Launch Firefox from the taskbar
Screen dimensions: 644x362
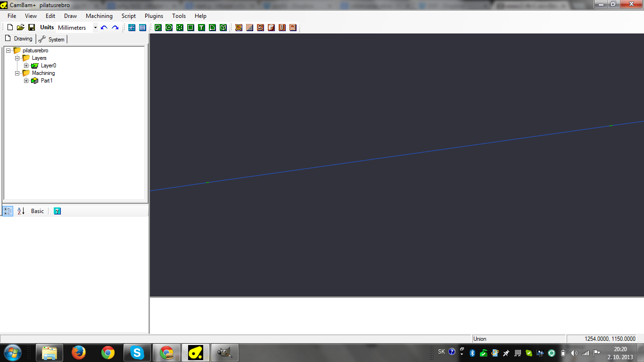pos(79,352)
